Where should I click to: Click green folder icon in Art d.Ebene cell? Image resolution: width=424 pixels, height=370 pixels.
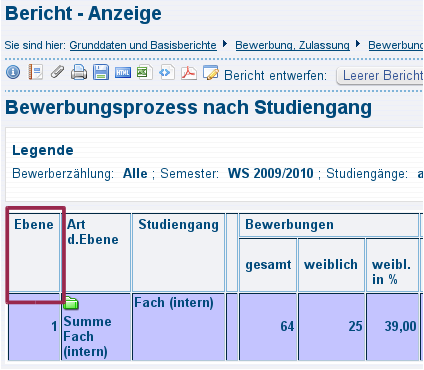click(71, 303)
